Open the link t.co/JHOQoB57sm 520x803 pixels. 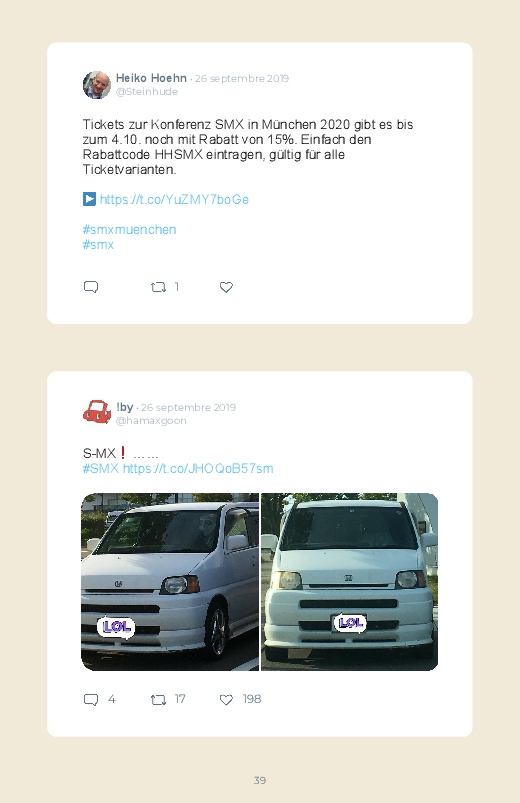tap(198, 469)
